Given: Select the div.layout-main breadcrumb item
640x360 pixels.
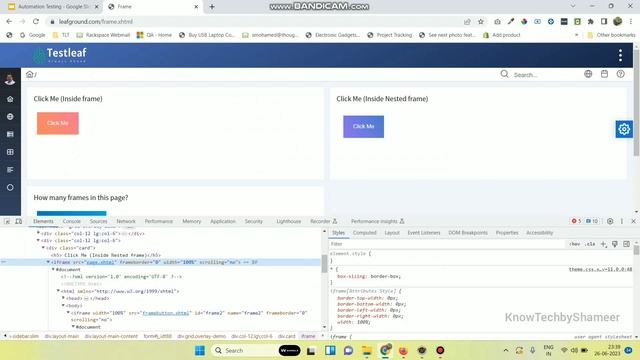Looking at the screenshot, I should [62, 336].
